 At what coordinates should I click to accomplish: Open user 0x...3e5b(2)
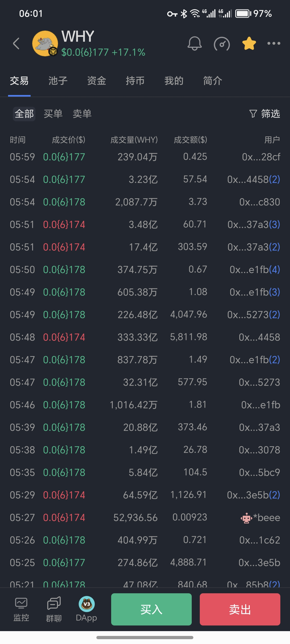coord(253,495)
